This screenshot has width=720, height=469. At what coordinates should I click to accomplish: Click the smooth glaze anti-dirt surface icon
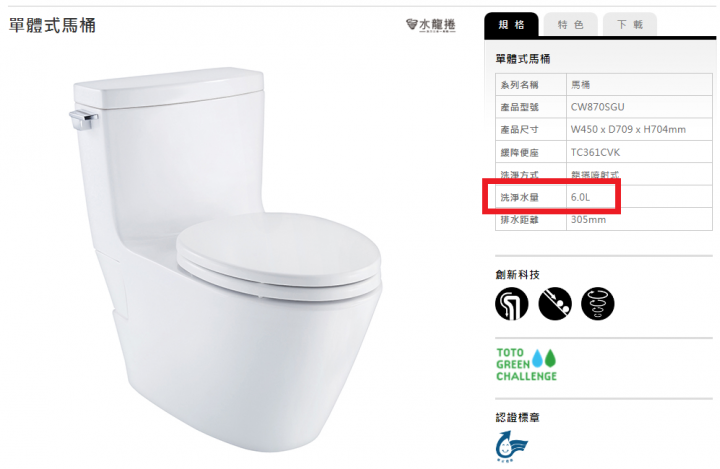(555, 304)
